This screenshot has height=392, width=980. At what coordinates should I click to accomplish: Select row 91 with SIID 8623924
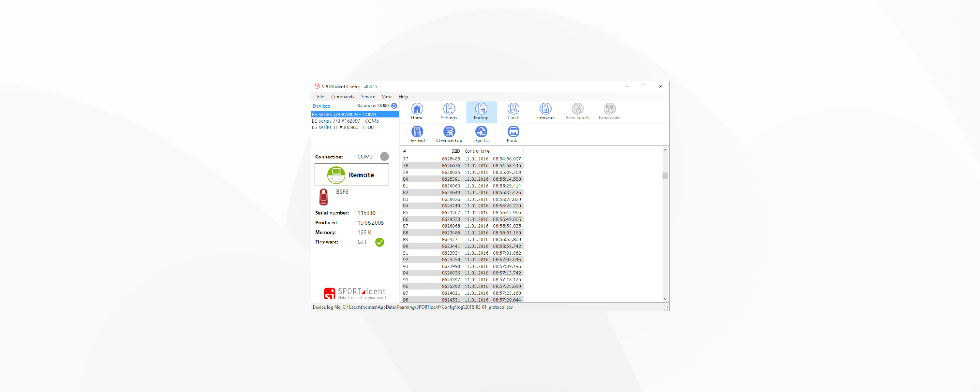[462, 253]
